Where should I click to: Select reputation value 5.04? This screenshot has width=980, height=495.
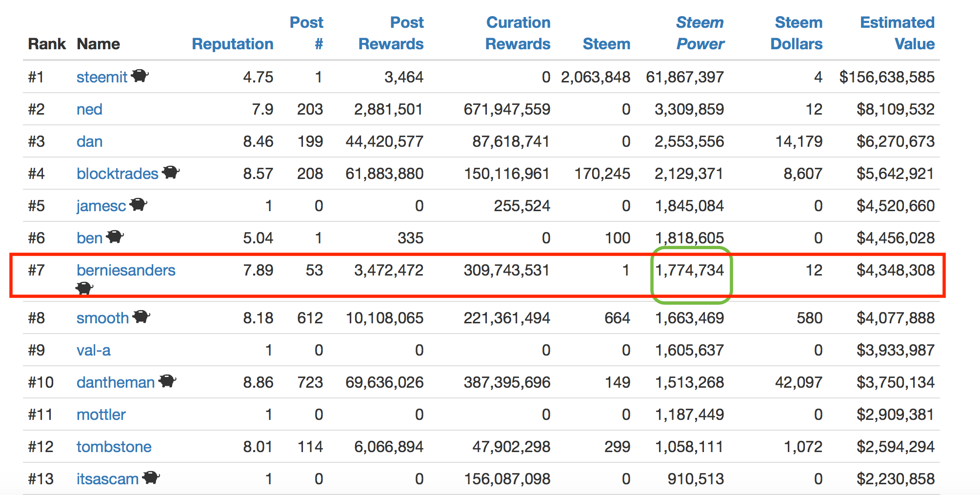(x=258, y=238)
